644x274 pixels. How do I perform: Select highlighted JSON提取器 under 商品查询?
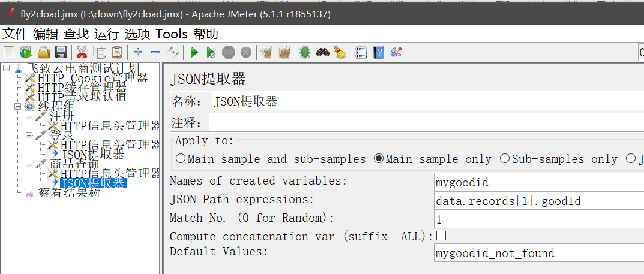[x=93, y=183]
